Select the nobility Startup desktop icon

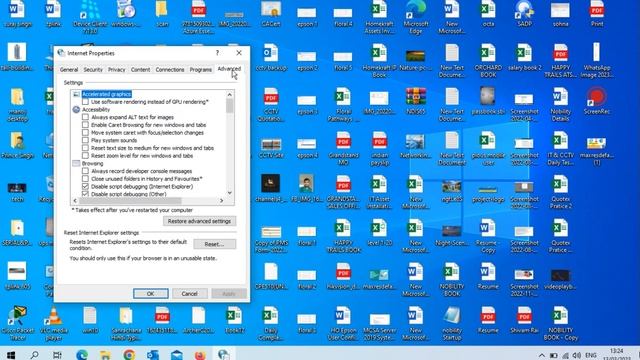tap(452, 324)
